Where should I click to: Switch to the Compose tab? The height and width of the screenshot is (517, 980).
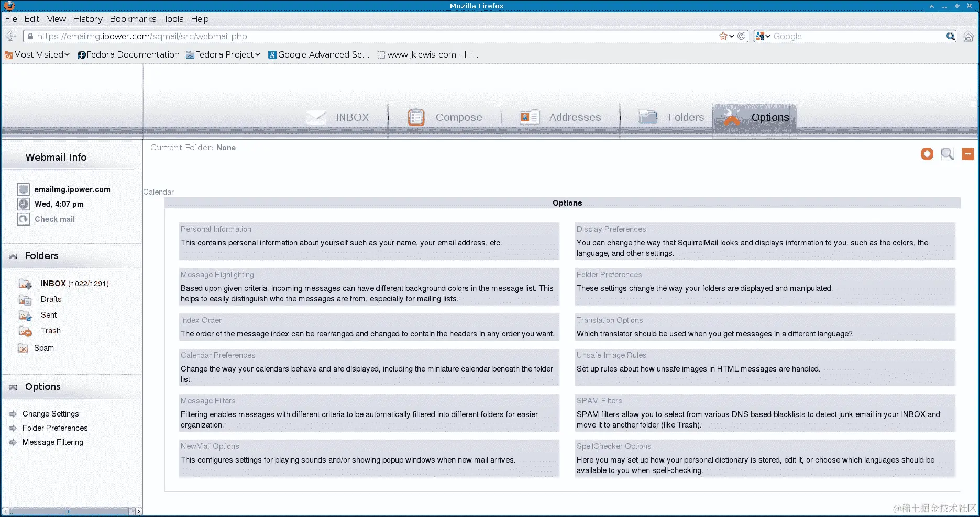(x=445, y=117)
